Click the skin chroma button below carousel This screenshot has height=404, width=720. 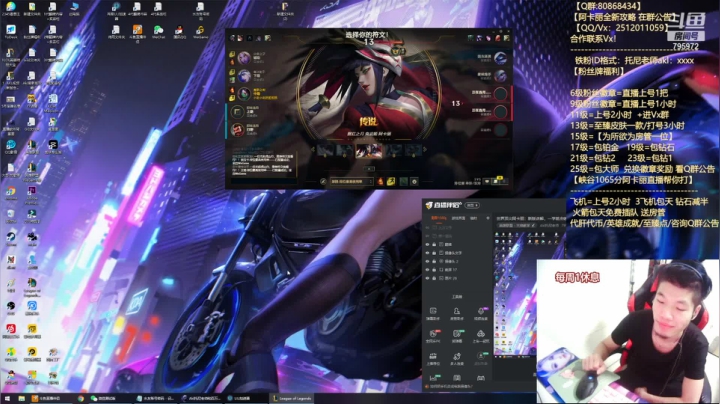[369, 168]
